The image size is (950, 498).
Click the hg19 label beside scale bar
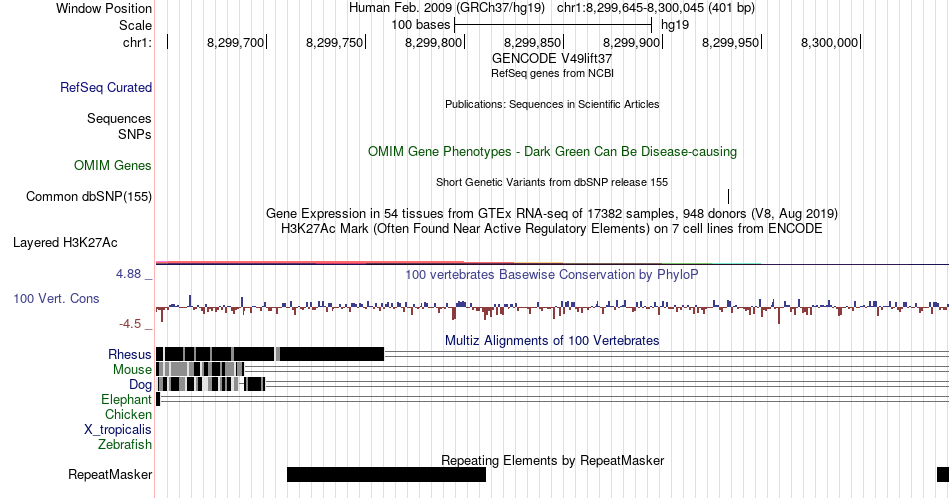[x=675, y=25]
